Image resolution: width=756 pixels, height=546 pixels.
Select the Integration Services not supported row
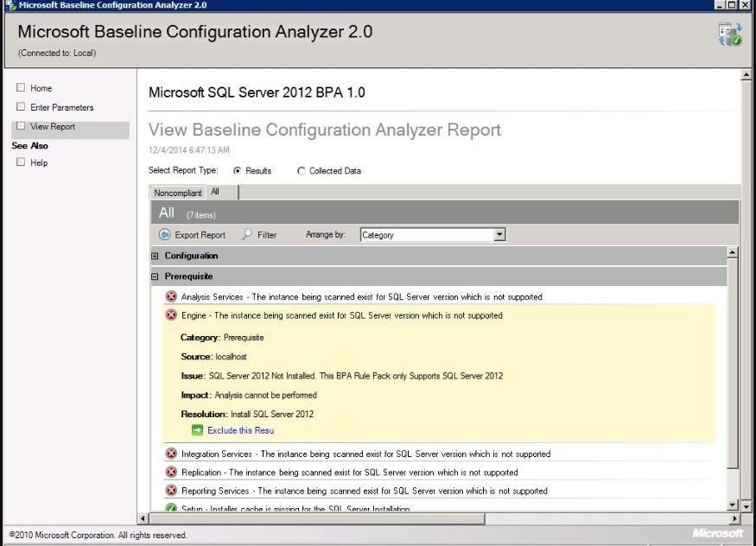439,454
